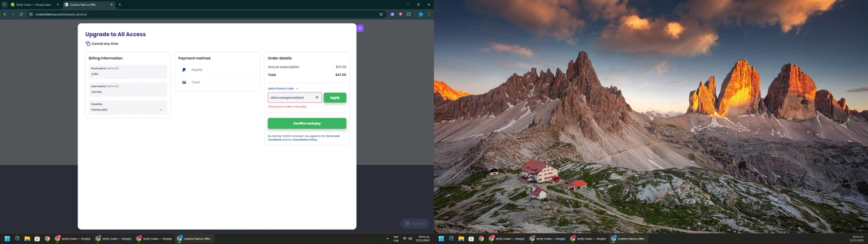Select PayPal as the payment method

tap(217, 70)
